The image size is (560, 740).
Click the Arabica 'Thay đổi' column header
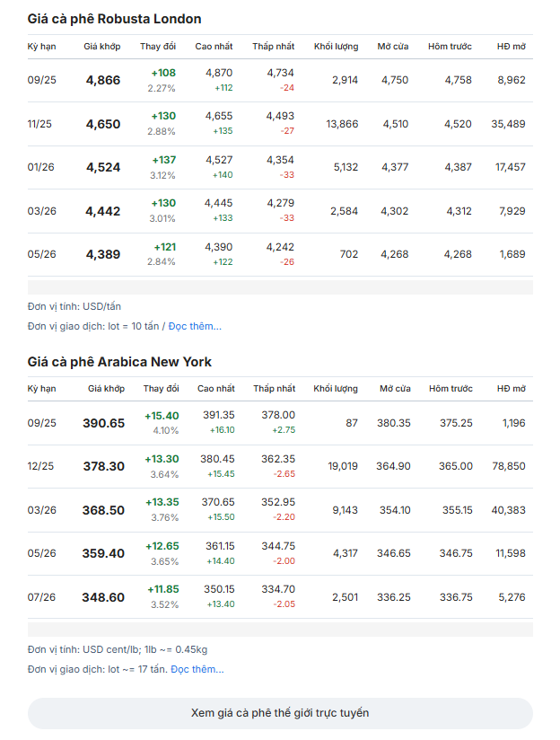161,388
